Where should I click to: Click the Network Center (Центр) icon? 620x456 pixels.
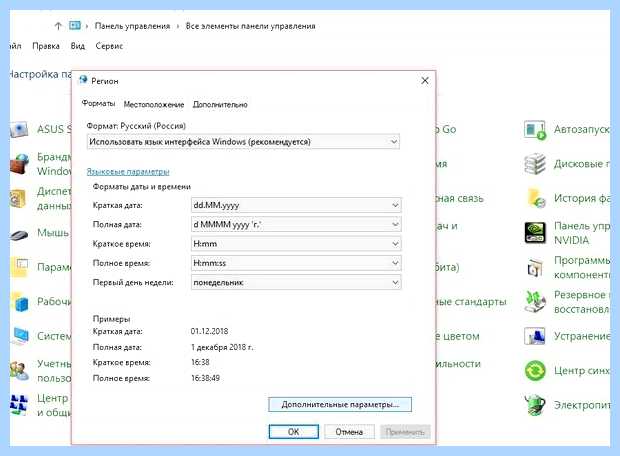coord(19,405)
